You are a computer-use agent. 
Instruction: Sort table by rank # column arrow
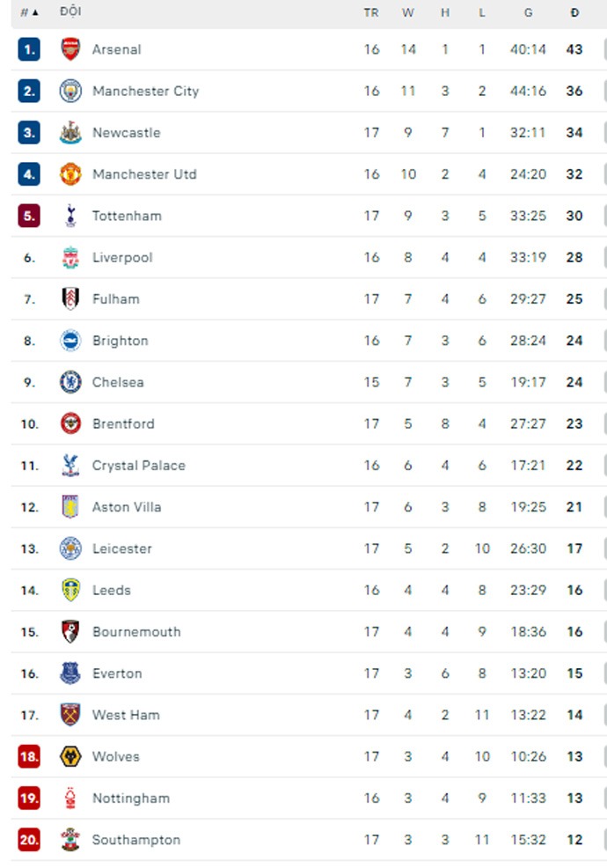tap(30, 12)
